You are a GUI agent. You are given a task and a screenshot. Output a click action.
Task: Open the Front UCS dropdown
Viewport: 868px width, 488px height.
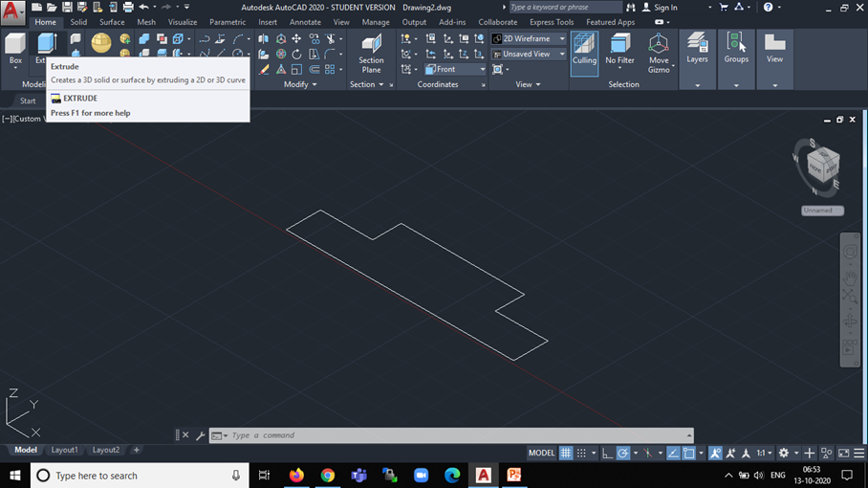point(455,69)
